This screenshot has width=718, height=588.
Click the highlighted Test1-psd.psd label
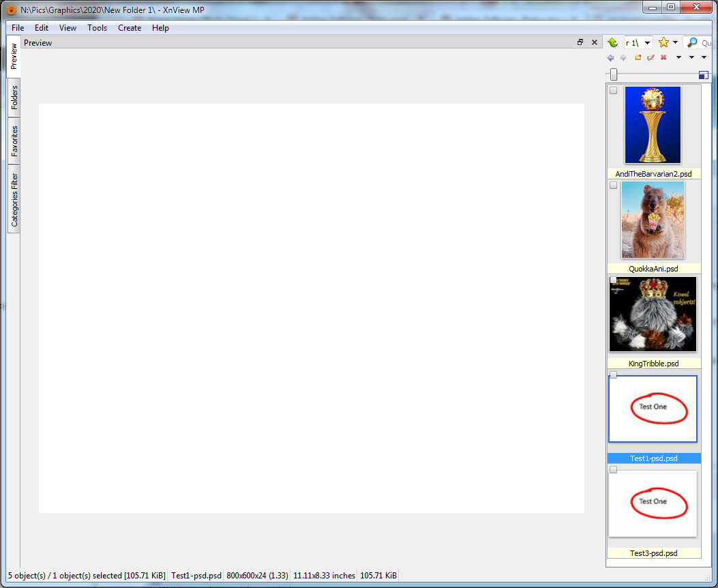coord(654,458)
